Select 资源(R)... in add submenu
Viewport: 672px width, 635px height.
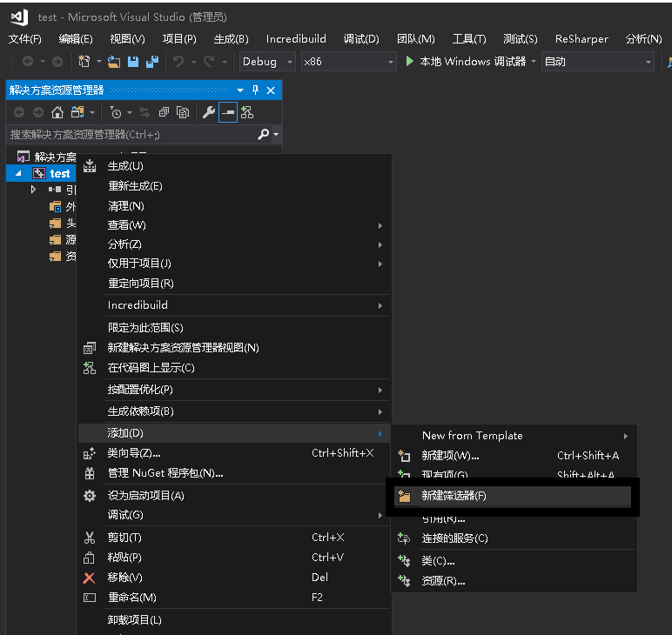(514, 581)
